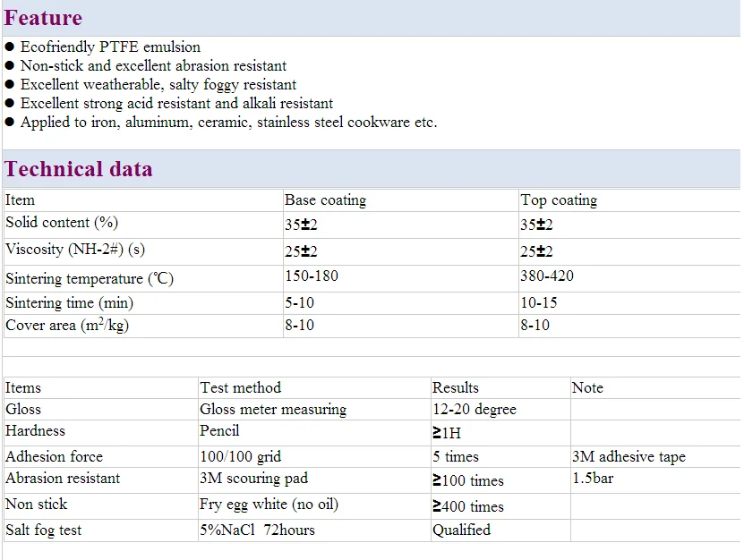744x560 pixels.
Task: Click Solid content value under Top coating
Action: tap(536, 225)
